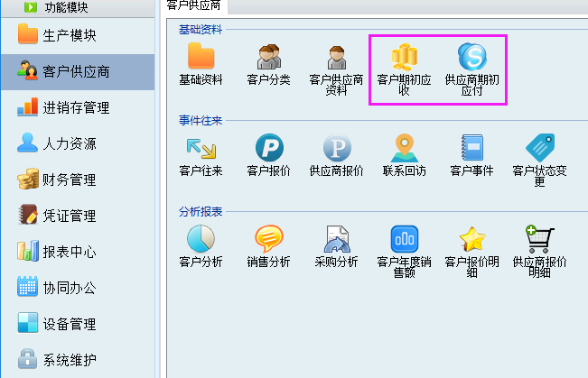
Task: Select 生产模块 in the sidebar
Action: [70, 36]
